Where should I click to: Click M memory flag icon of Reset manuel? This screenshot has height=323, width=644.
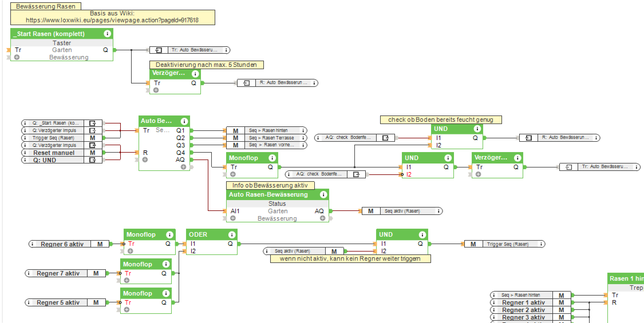click(x=92, y=153)
